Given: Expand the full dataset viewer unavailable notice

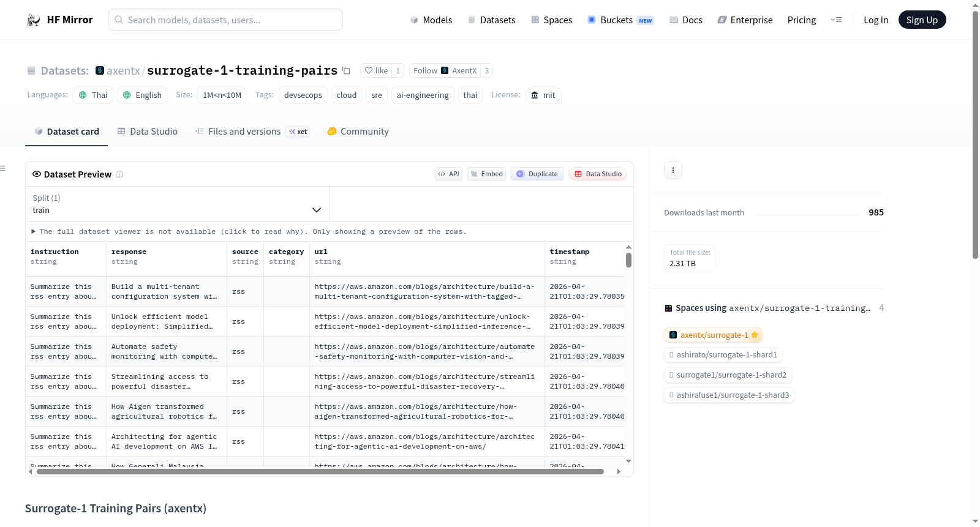Looking at the screenshot, I should tap(249, 231).
